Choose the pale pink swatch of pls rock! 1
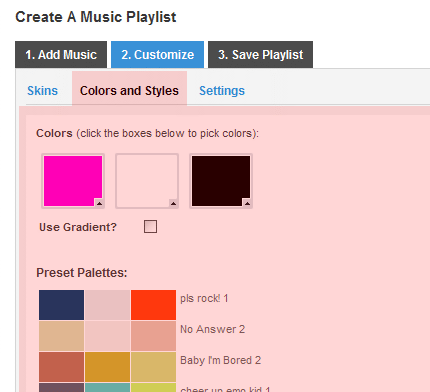 click(107, 305)
